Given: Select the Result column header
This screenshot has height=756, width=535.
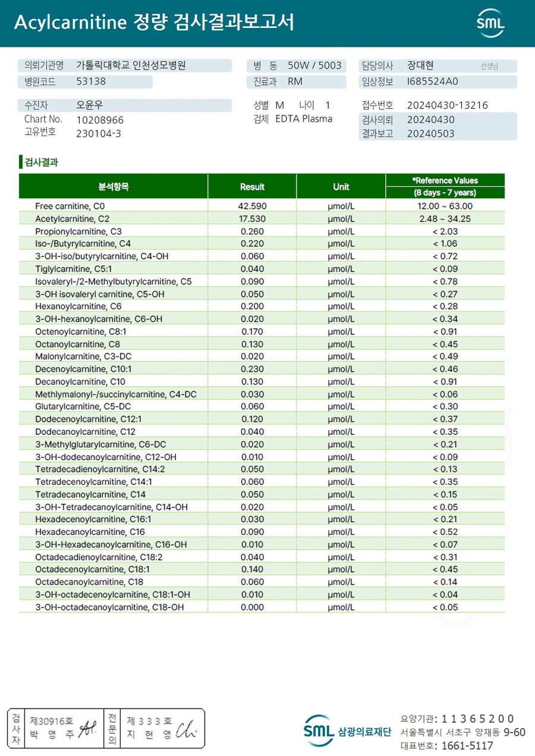Looking at the screenshot, I should coord(252,186).
